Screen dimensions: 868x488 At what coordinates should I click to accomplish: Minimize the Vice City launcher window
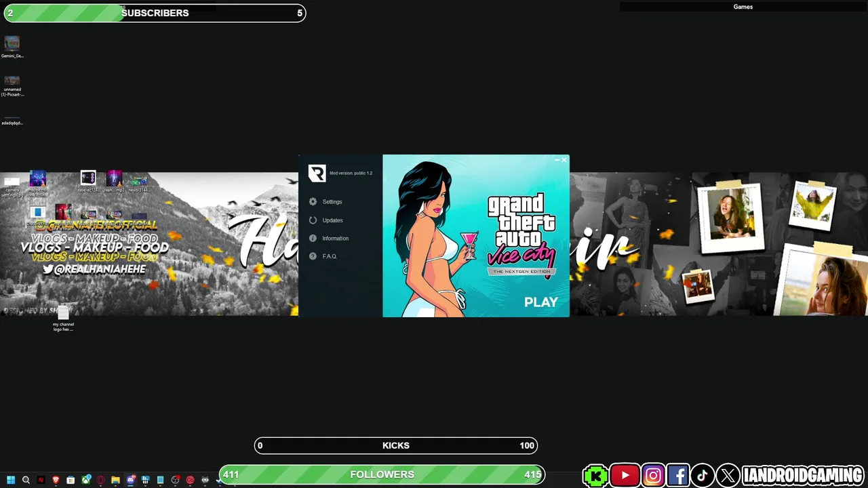[557, 160]
